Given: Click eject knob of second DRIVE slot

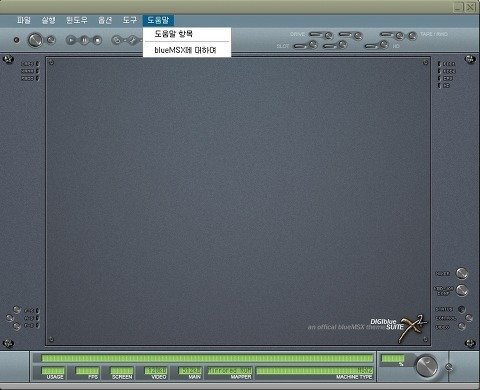Looking at the screenshot, I should click(358, 35).
